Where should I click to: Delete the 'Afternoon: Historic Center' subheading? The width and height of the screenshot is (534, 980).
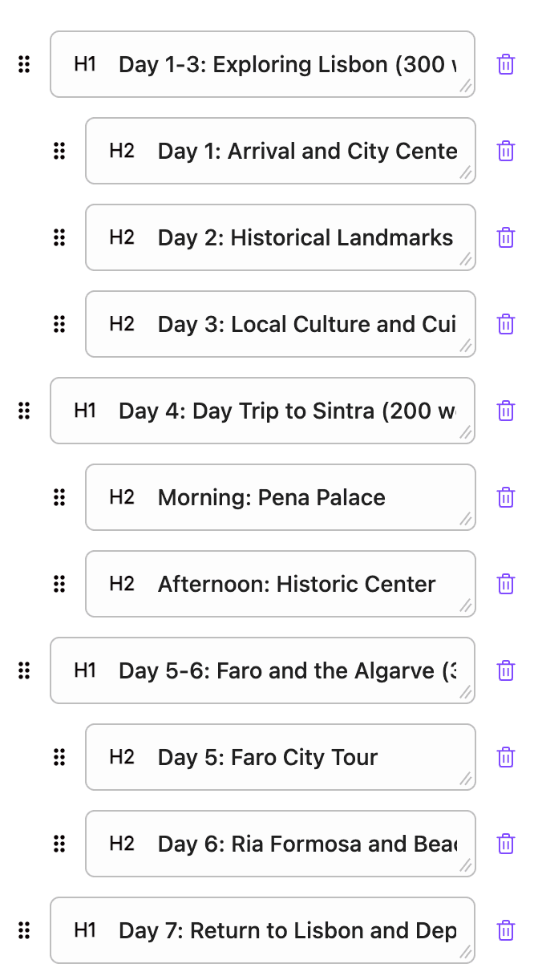(x=506, y=585)
